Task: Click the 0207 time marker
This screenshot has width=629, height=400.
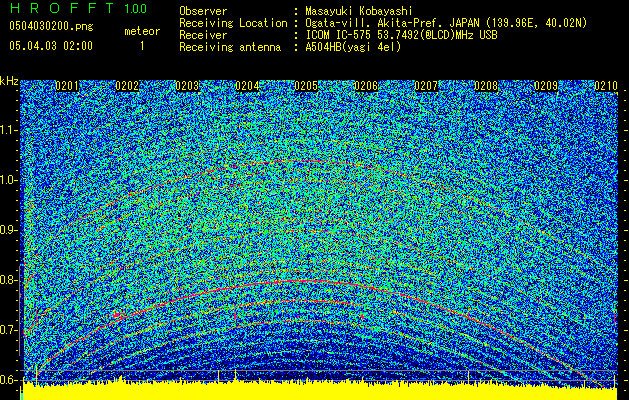Action: 426,86
